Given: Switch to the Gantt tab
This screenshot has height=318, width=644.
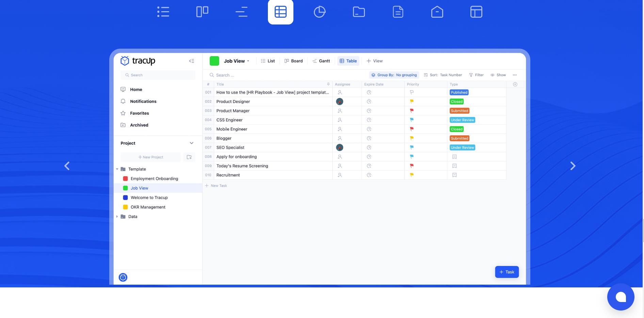Looking at the screenshot, I should point(321,61).
